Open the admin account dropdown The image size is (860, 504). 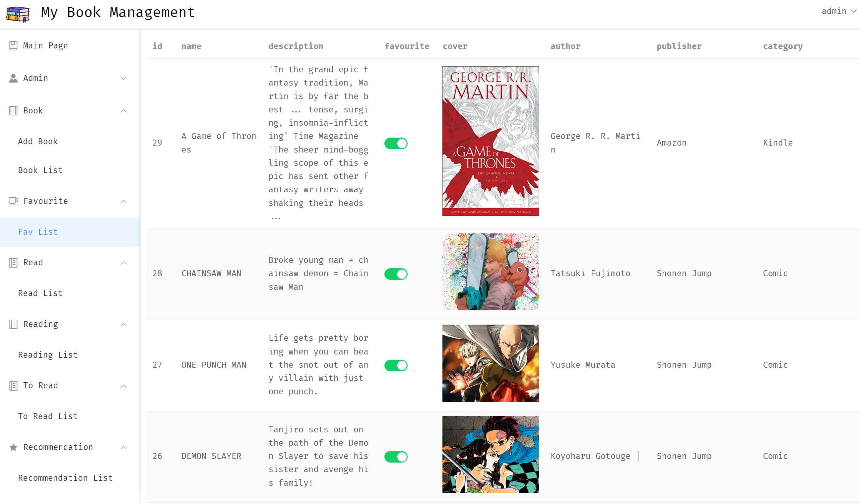[x=837, y=11]
